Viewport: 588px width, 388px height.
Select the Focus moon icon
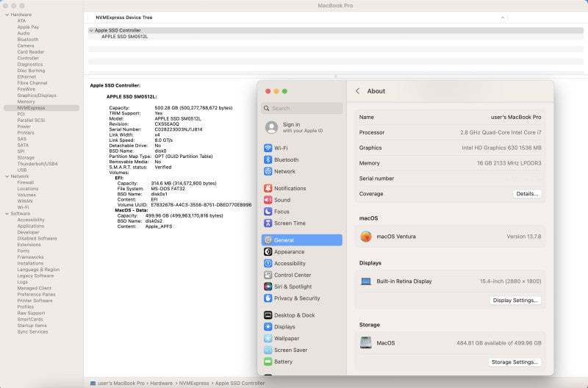(268, 212)
